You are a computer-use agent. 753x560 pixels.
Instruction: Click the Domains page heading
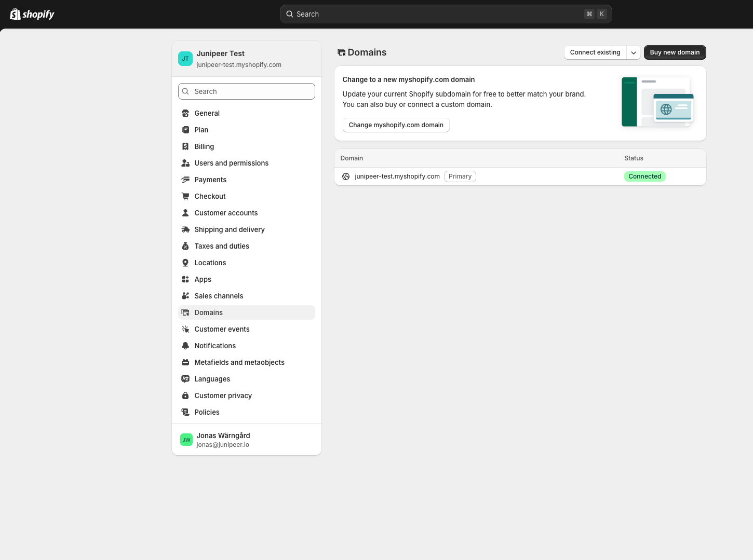(x=367, y=52)
